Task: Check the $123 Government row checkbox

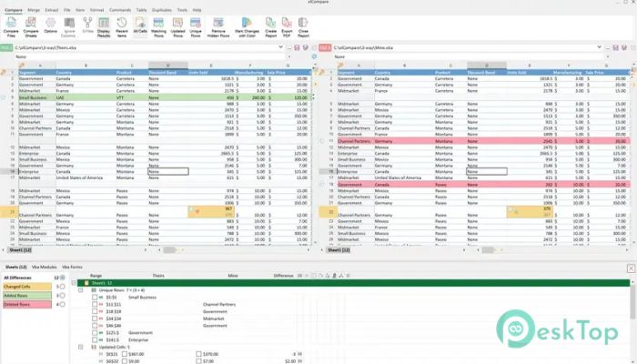Action: click(x=95, y=333)
